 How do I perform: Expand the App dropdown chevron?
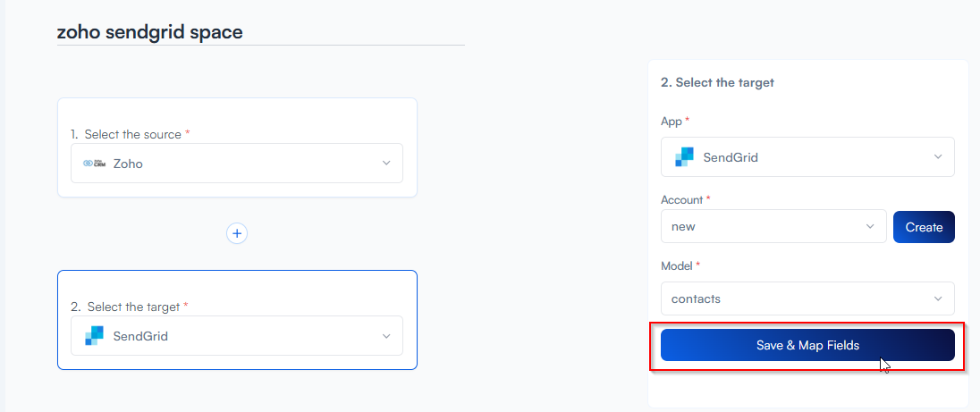coord(938,157)
